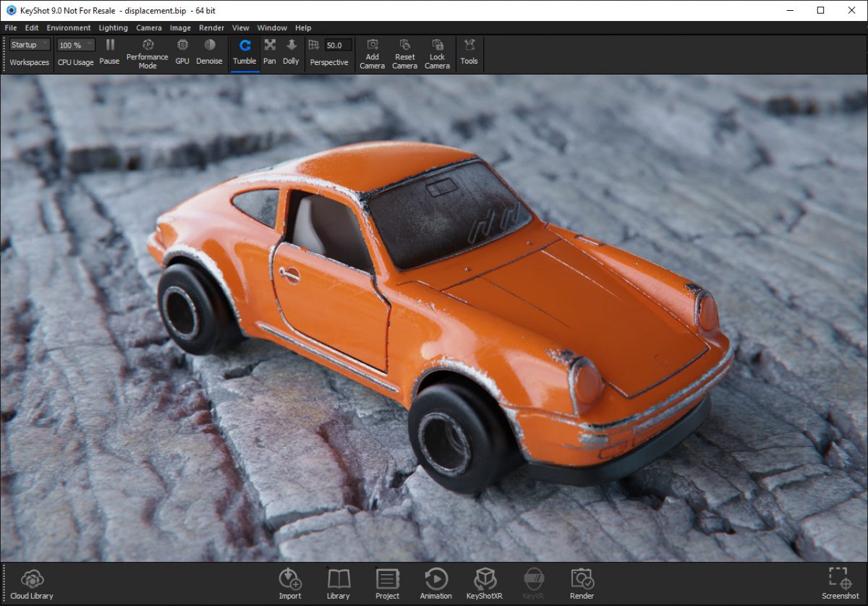
Task: Open the Environment menu
Action: click(x=68, y=27)
